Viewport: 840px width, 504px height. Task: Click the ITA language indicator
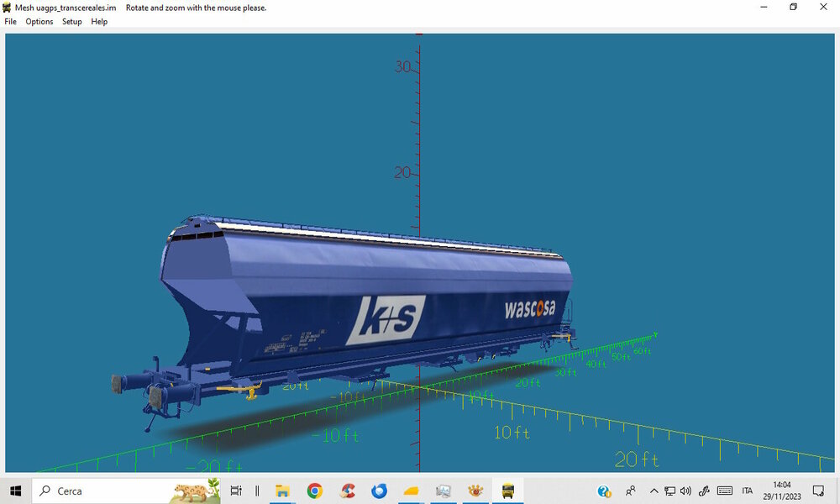point(748,491)
